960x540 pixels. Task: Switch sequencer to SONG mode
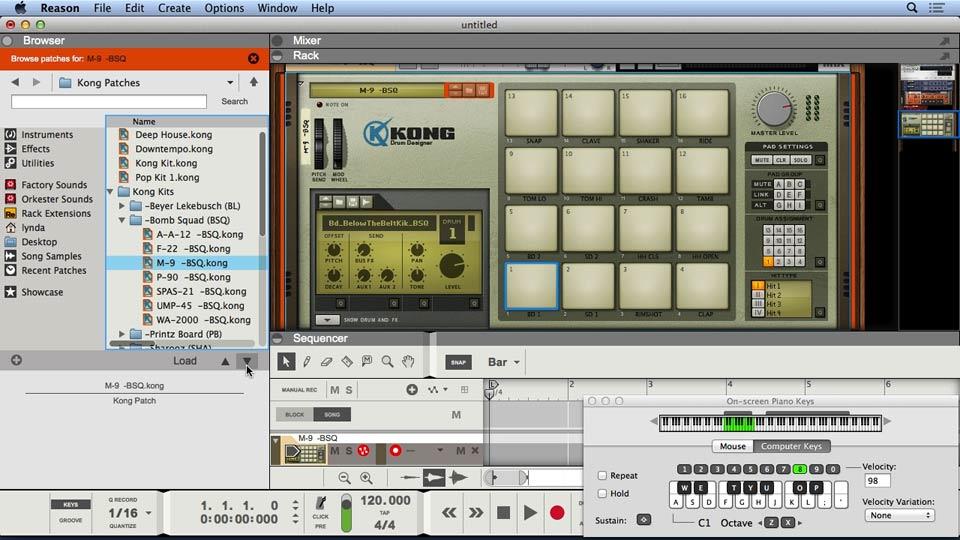[332, 414]
